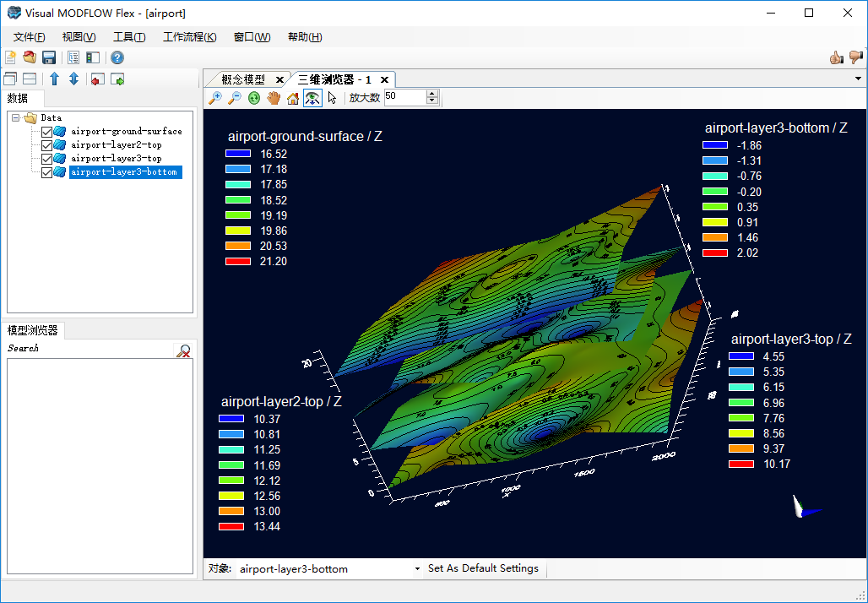Click the 放大数 value input field
This screenshot has height=603, width=868.
pos(405,97)
